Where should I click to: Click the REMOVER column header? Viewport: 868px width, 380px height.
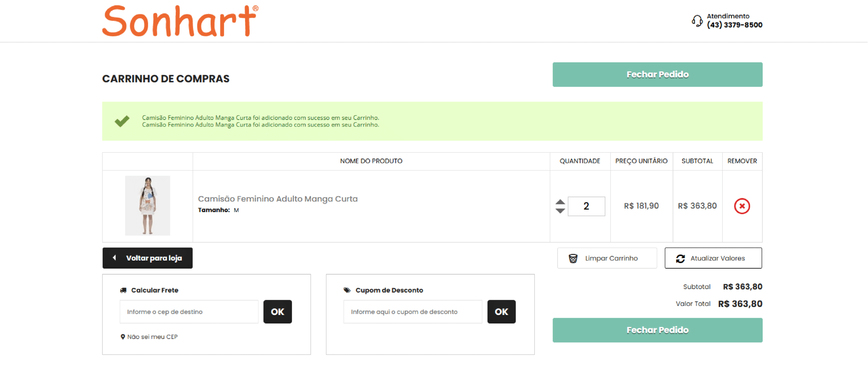tap(742, 161)
